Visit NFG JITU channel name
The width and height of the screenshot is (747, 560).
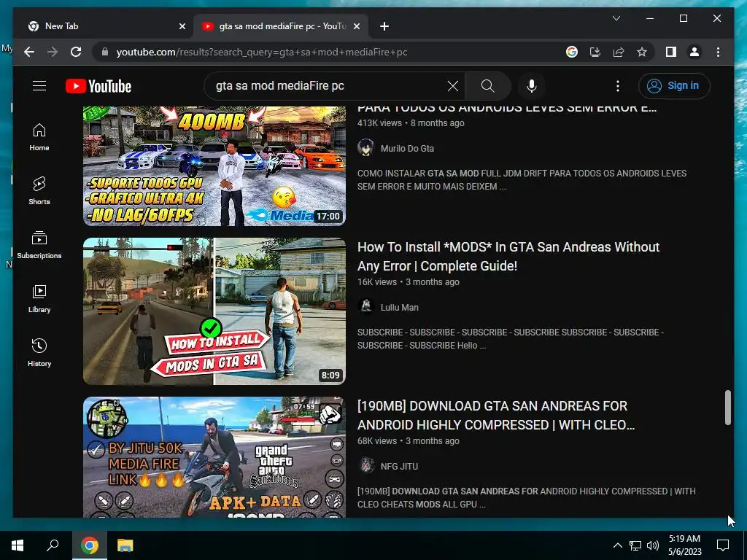tap(399, 467)
